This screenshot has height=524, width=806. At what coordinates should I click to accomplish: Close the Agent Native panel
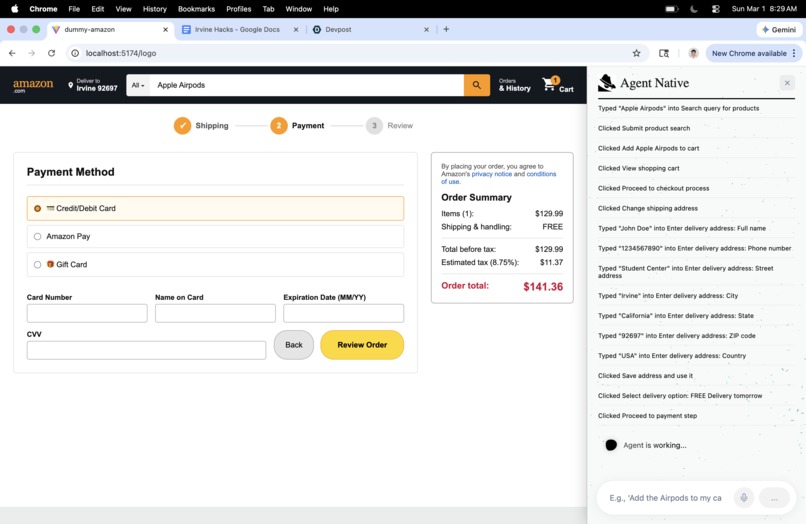tap(786, 83)
